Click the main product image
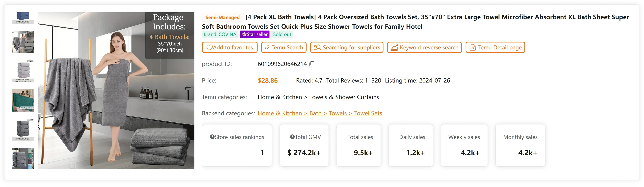This screenshot has height=187, width=644. [x=116, y=90]
